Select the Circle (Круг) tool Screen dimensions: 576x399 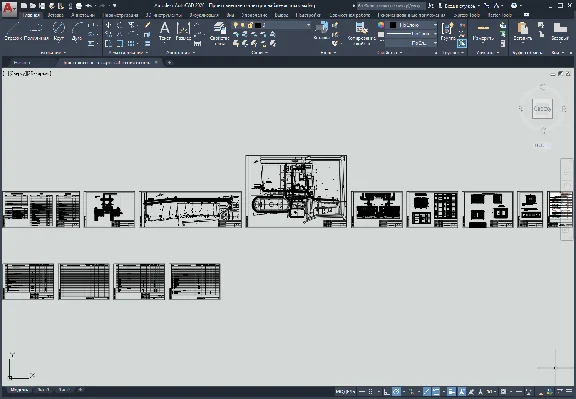59,31
